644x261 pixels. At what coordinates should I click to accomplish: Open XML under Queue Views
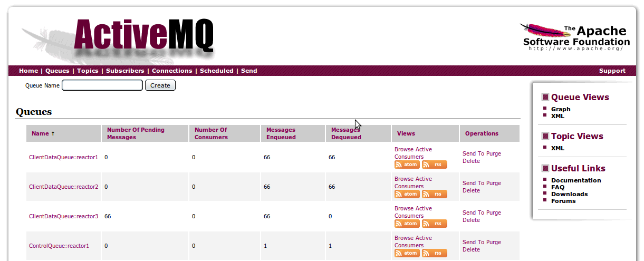pos(558,116)
